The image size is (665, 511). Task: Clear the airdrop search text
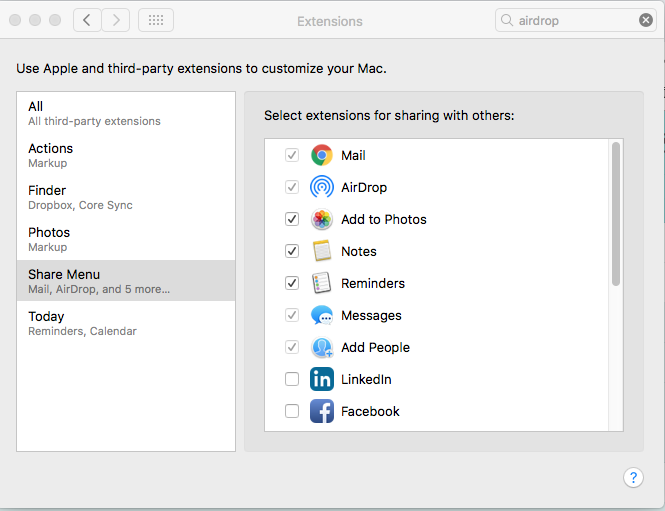click(646, 20)
